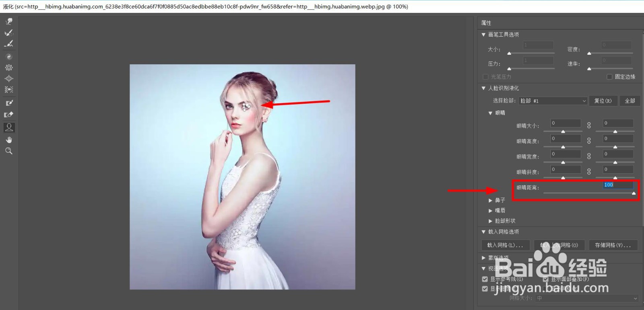Expand the 嘴唇 subsection
644x310 pixels.
[x=490, y=211]
